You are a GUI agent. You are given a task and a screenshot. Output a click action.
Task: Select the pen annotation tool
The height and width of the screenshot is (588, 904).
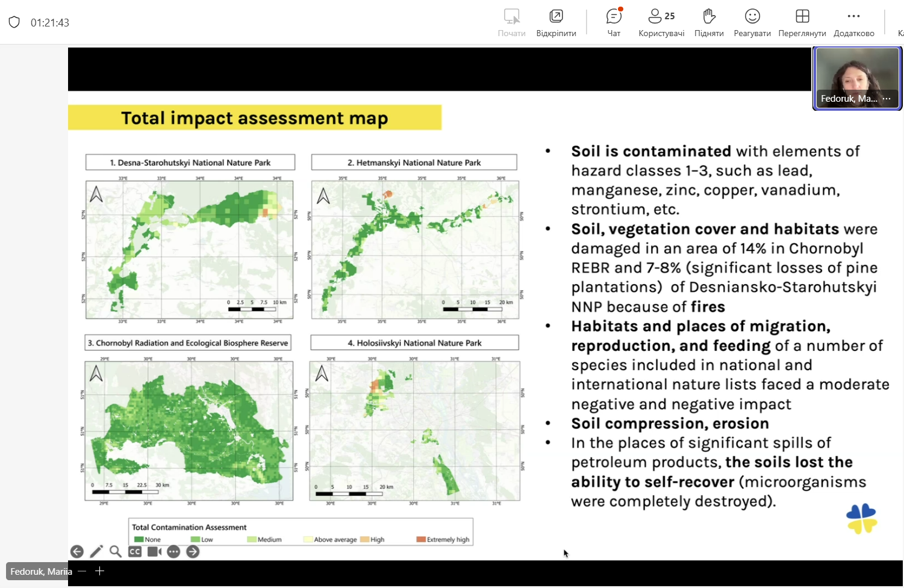96,552
